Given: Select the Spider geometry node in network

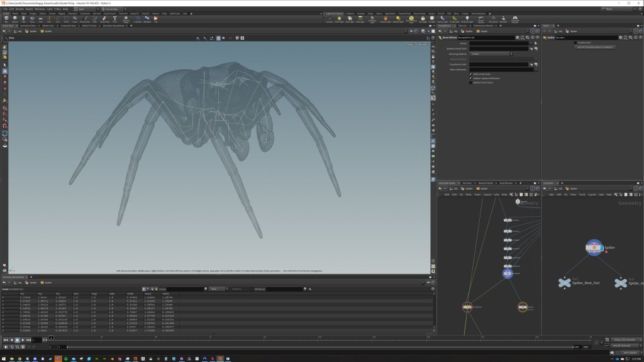Looking at the screenshot, I should point(594,248).
